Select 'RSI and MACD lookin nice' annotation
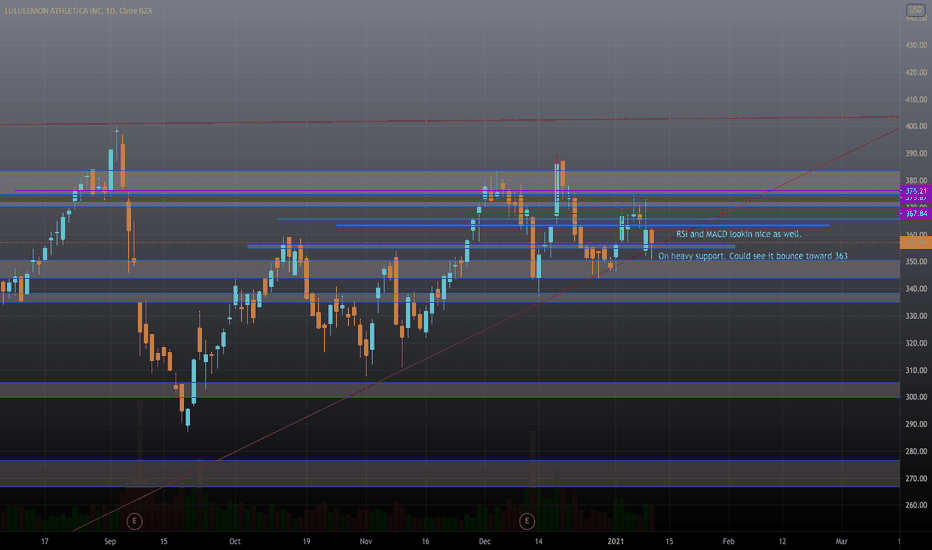This screenshot has width=932, height=550. [x=739, y=234]
